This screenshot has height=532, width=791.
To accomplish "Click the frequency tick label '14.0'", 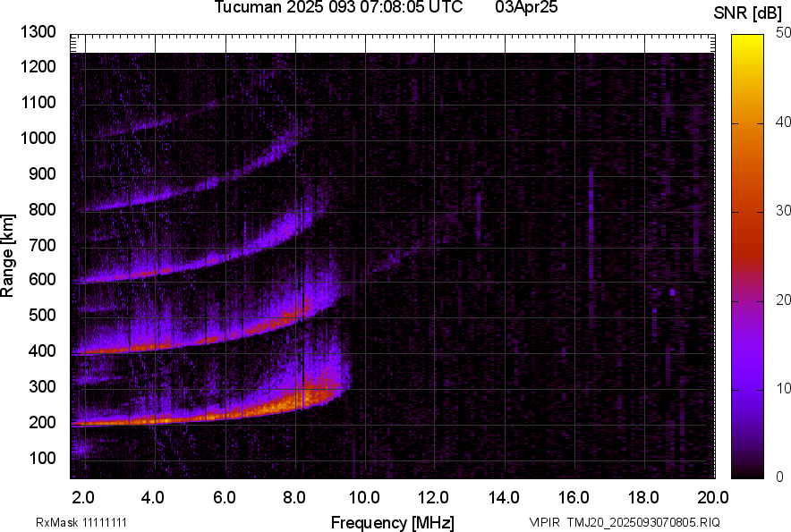I will (x=504, y=498).
